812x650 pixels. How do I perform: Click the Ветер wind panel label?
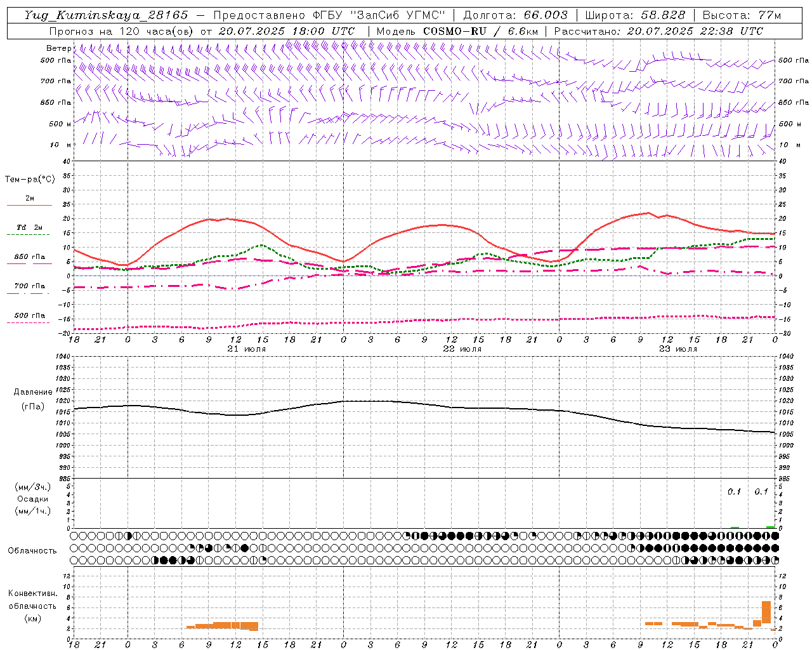pos(58,48)
